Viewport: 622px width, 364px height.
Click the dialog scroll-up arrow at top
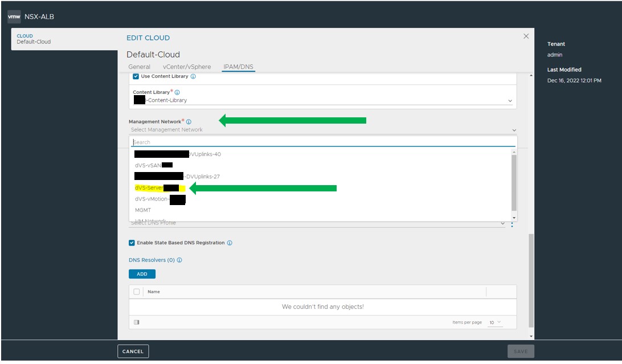tap(531, 75)
